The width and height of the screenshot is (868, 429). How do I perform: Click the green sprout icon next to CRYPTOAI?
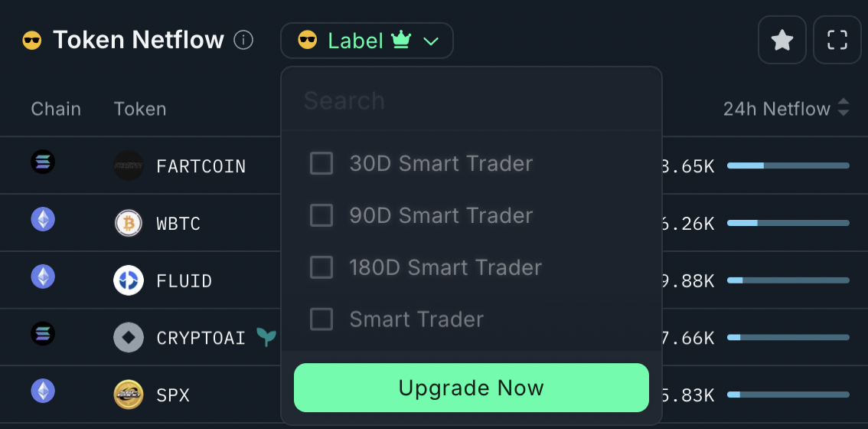point(266,336)
